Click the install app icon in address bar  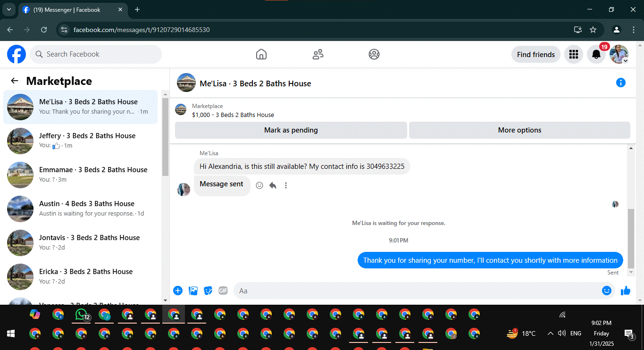tap(578, 30)
